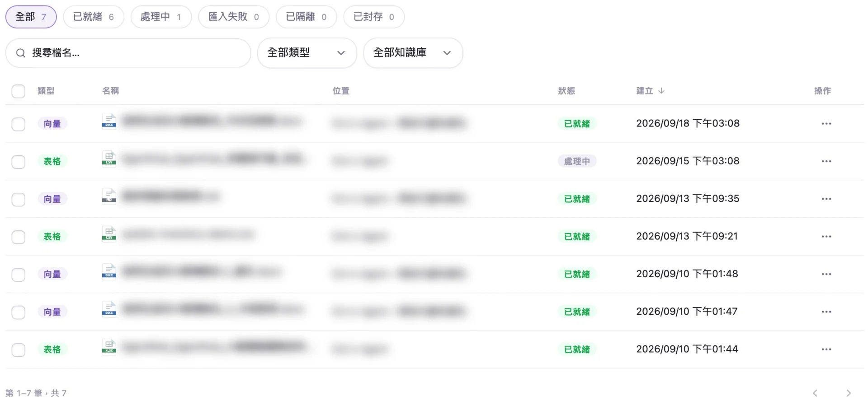The height and width of the screenshot is (410, 868).
Task: Open actions menu for the 下午03:08 09/18 row
Action: (826, 124)
